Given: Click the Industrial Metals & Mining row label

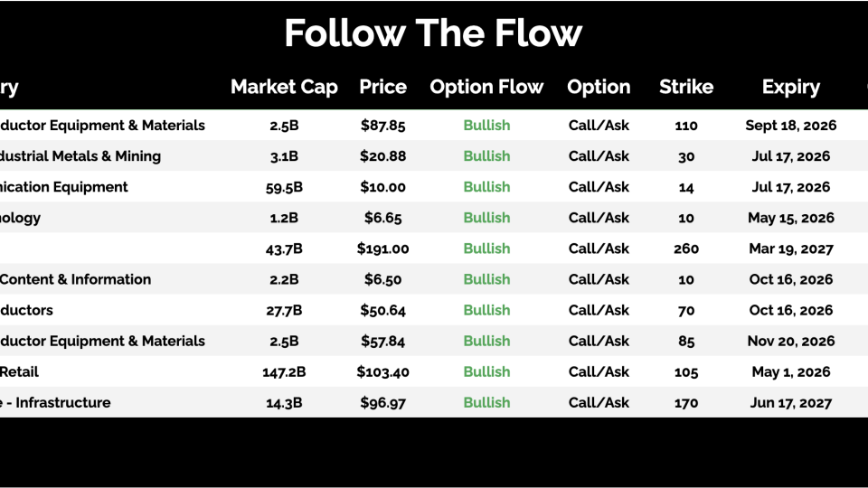Looking at the screenshot, I should [80, 156].
